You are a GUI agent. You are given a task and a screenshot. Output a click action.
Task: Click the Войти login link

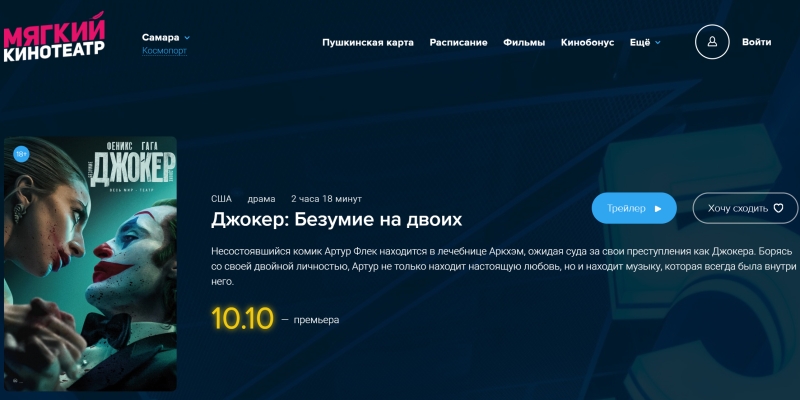757,42
